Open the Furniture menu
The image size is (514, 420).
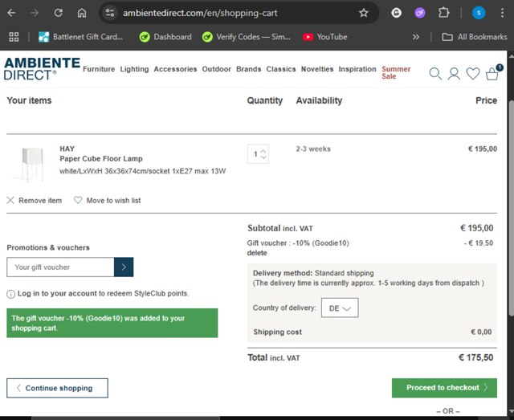[x=99, y=69]
